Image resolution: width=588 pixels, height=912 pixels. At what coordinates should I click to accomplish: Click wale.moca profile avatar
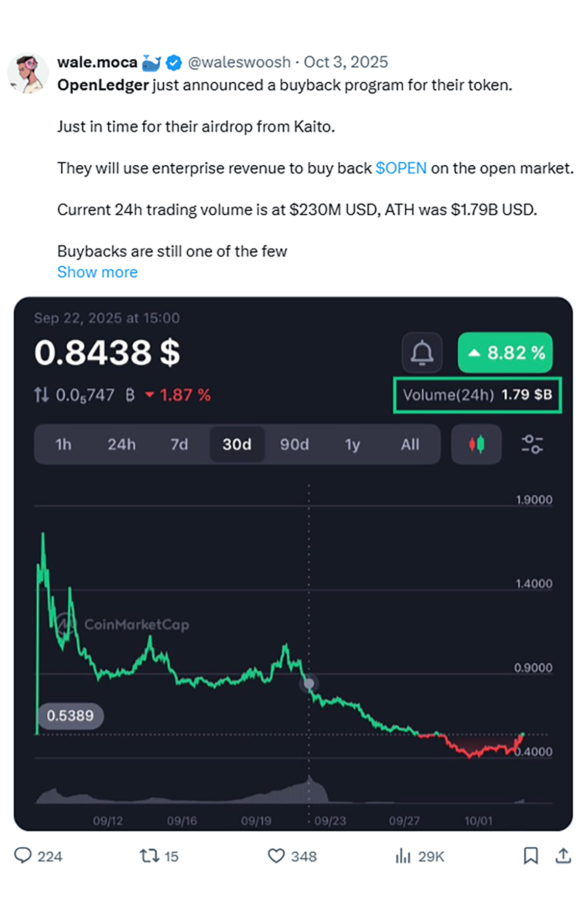click(x=28, y=74)
